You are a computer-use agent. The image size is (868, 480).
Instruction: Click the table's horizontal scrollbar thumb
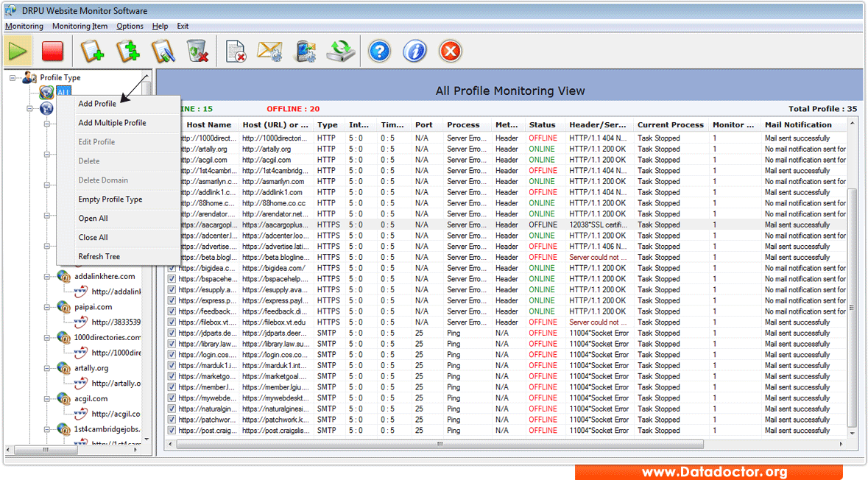(439, 444)
